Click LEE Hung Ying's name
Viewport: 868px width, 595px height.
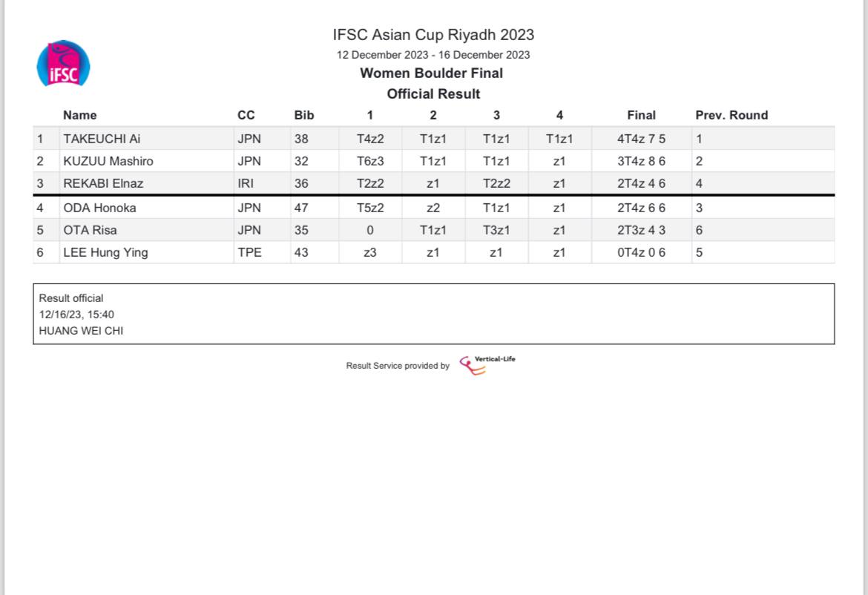tap(105, 252)
